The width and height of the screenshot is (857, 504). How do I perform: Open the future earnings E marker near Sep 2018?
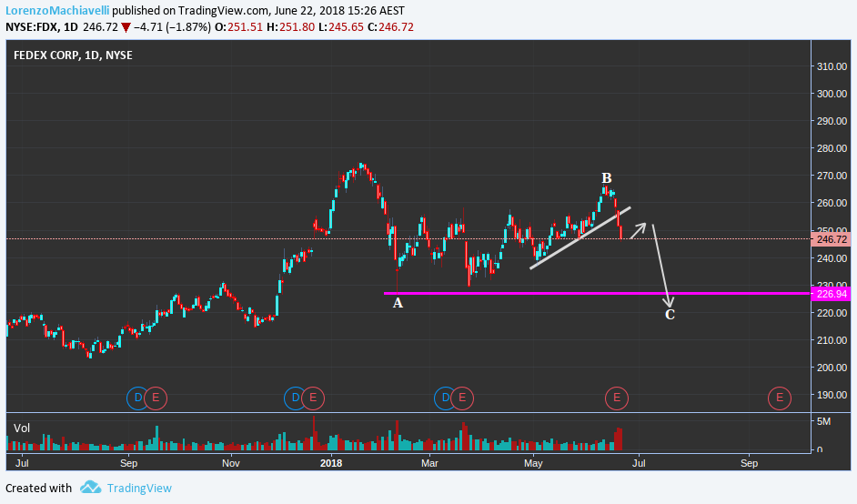click(x=780, y=398)
